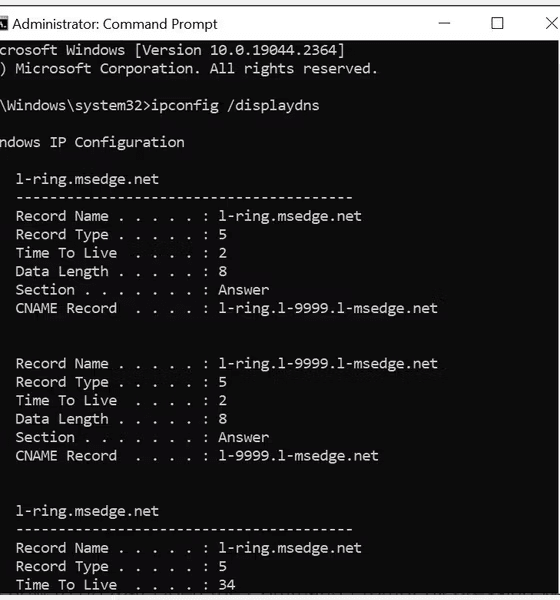Click Record Name l-ring.l-9999.l-msedge.net in second record
Viewport: 560px width, 600px height.
[328, 364]
